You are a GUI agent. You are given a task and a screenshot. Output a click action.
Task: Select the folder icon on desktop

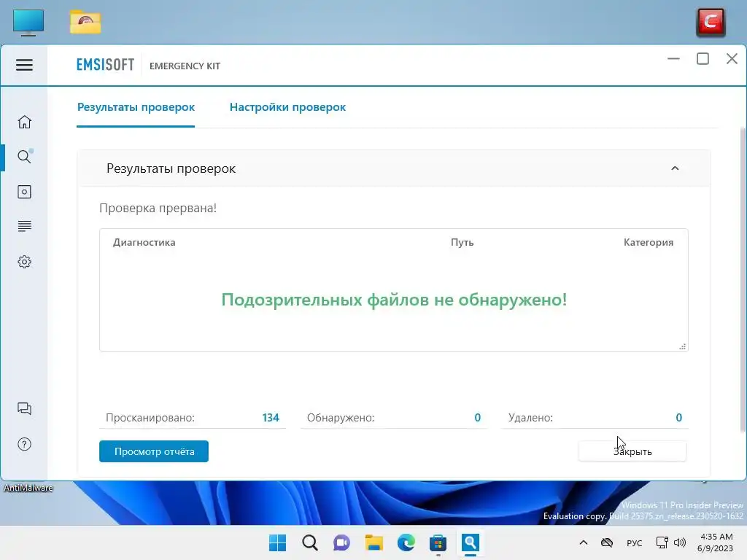[x=85, y=22]
